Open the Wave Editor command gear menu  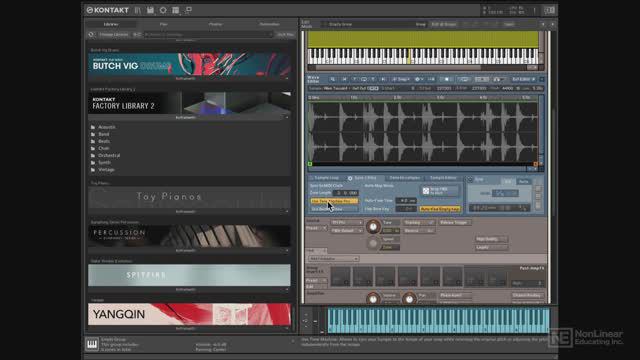pyautogui.click(x=418, y=79)
